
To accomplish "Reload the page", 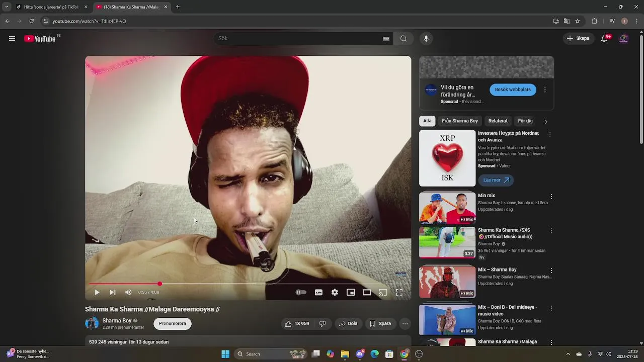I will (x=32, y=21).
